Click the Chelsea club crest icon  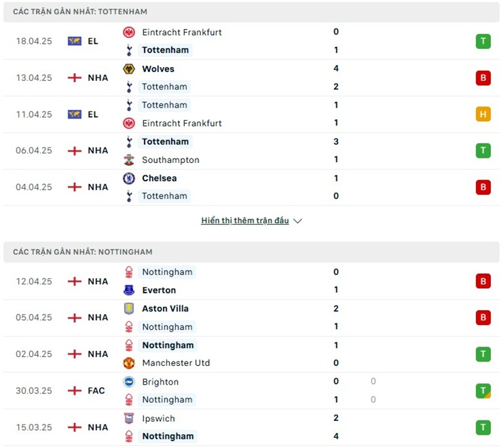point(129,178)
